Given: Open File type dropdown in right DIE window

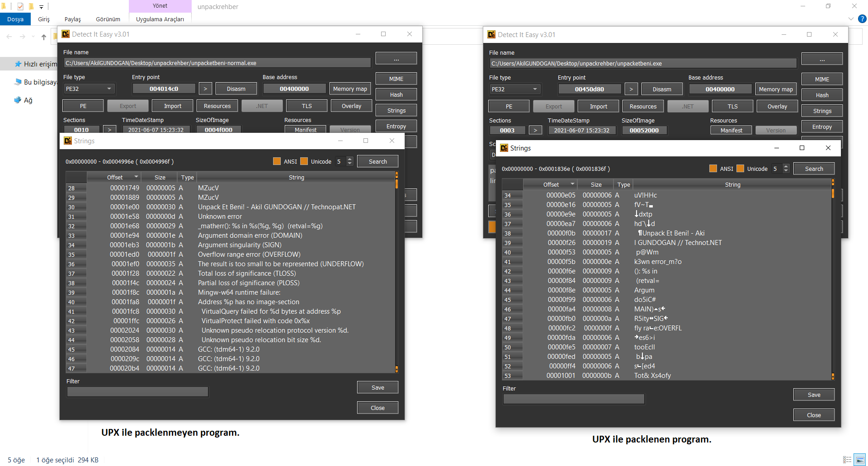Looking at the screenshot, I should (514, 89).
